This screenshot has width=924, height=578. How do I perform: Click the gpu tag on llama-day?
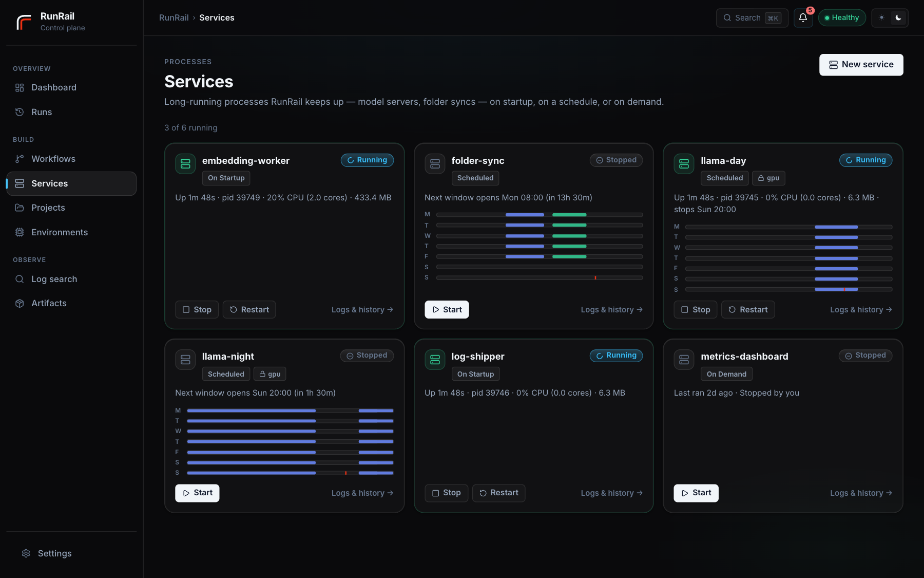pyautogui.click(x=768, y=178)
